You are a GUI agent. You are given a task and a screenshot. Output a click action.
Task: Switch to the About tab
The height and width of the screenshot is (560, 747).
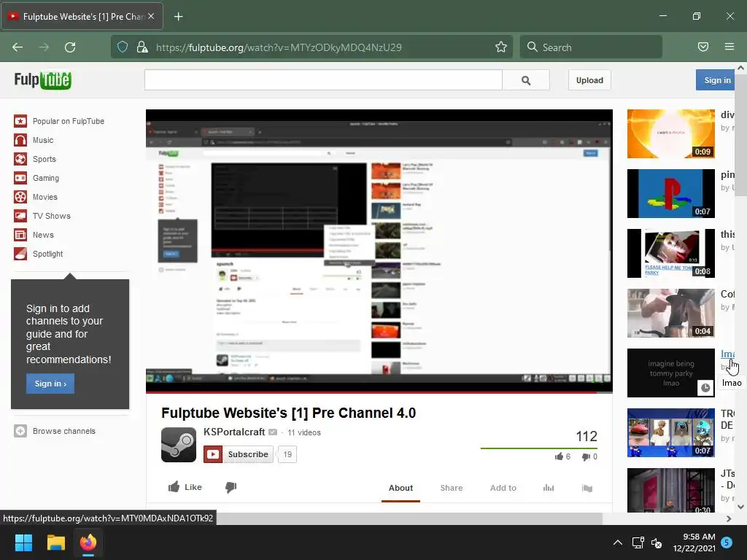[x=400, y=488]
